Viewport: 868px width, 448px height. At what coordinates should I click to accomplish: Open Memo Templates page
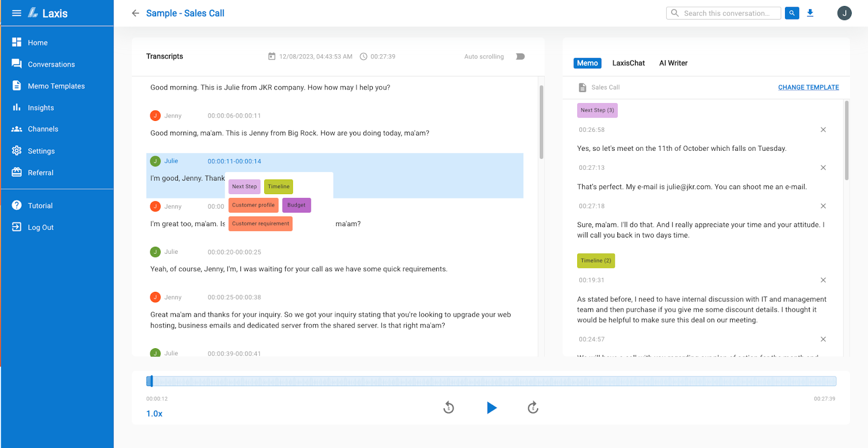click(x=57, y=86)
